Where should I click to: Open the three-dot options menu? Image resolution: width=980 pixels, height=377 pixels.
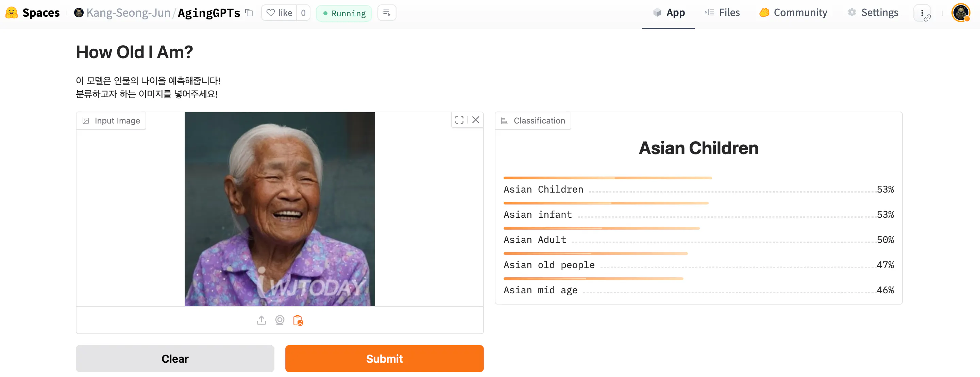pos(922,13)
